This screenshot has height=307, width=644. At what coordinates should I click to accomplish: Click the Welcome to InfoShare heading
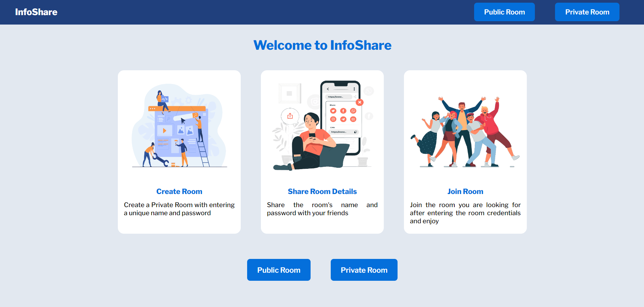pos(322,45)
